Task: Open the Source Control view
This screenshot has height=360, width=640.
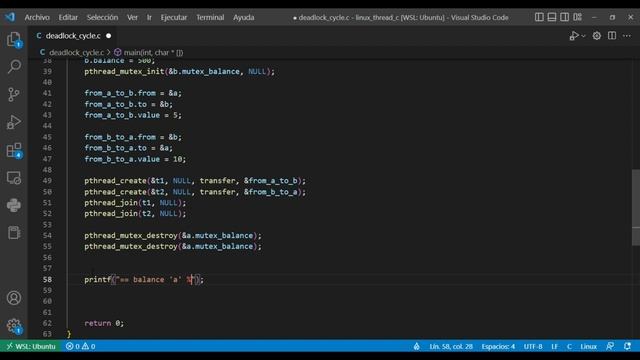Action: click(x=14, y=94)
